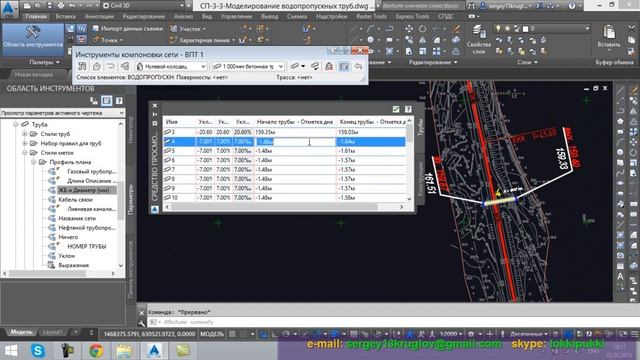Open the Характерная линия dropdown
This screenshot has width=640, height=360.
(202, 40)
